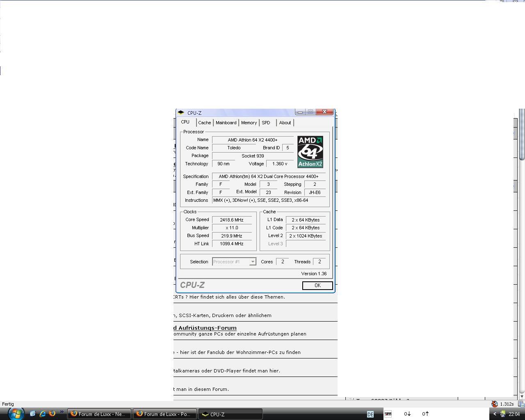Viewport: 525px width, 420px height.
Task: Switch to the Memory tab
Action: point(249,123)
